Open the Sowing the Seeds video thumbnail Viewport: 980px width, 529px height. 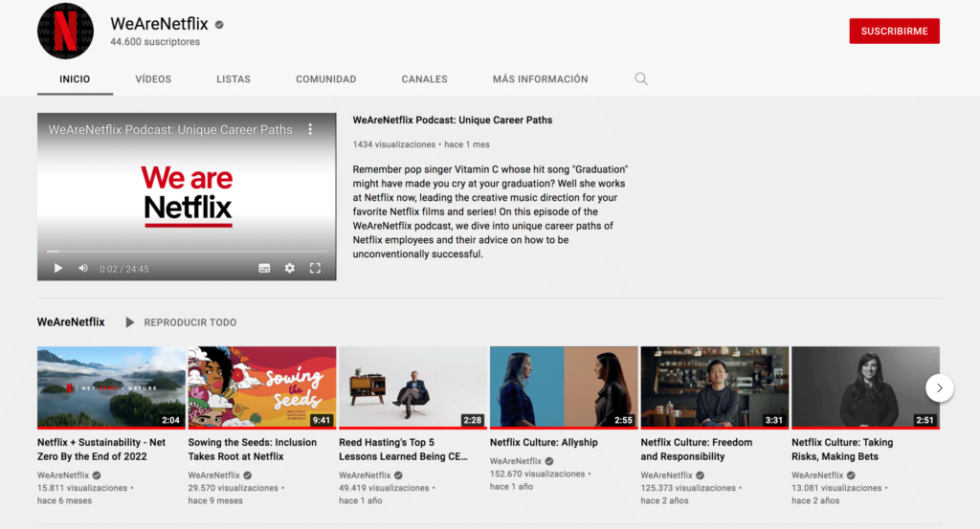click(x=262, y=386)
